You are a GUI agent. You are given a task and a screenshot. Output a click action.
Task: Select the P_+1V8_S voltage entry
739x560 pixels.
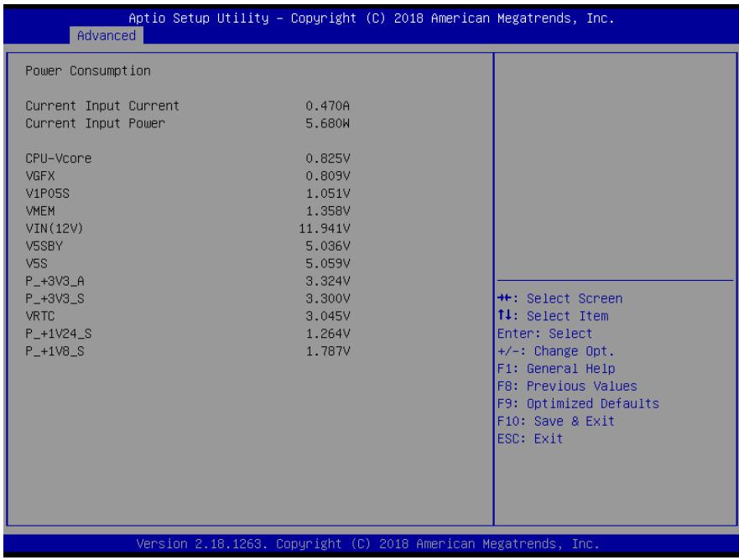(188, 351)
